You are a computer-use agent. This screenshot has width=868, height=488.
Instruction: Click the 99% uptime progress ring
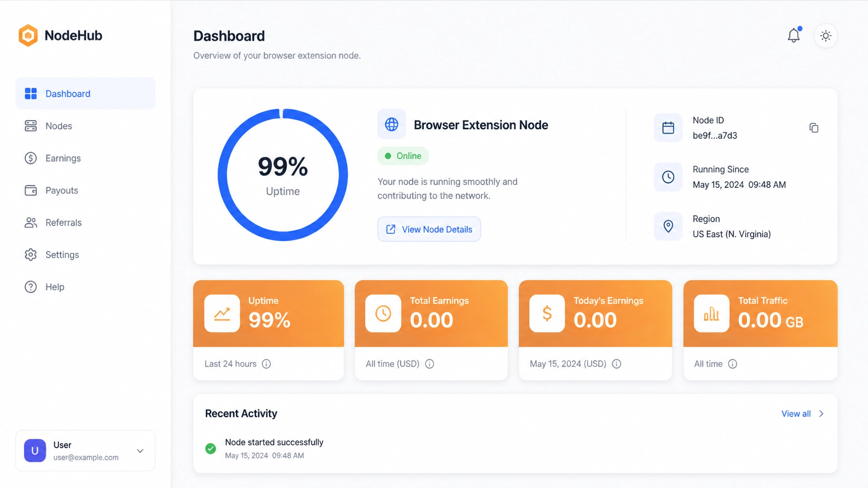tap(283, 175)
